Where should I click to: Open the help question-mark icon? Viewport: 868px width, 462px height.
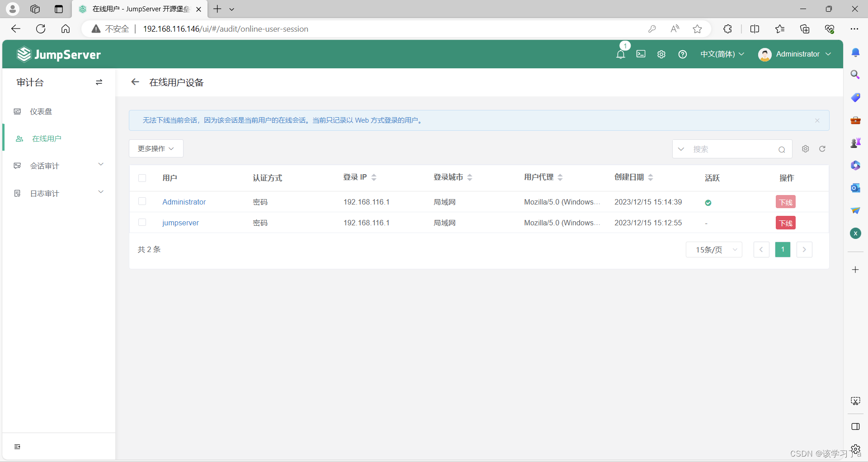click(x=683, y=54)
